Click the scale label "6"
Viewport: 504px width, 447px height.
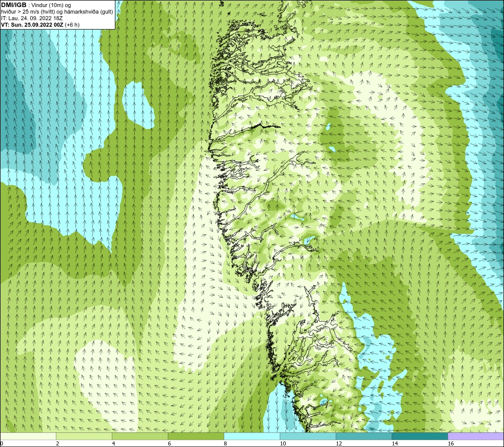tap(169, 443)
